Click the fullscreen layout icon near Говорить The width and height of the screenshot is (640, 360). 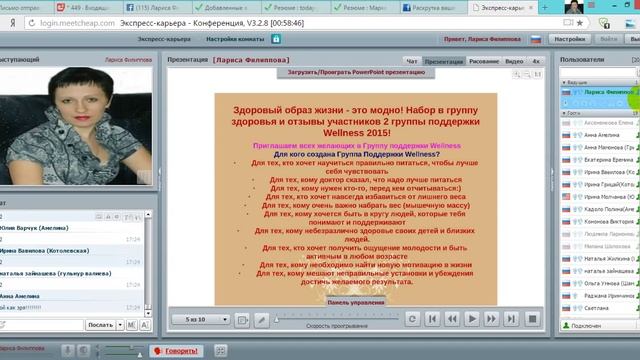tap(220, 351)
